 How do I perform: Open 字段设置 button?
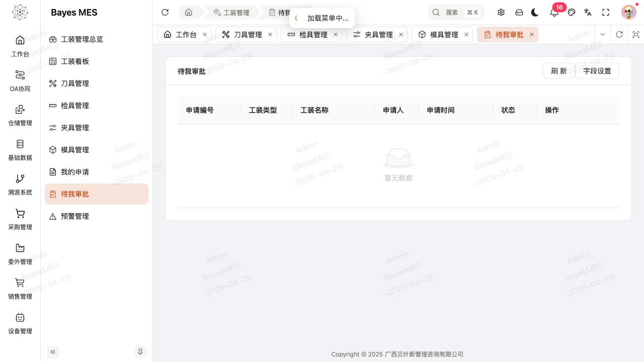(x=597, y=71)
